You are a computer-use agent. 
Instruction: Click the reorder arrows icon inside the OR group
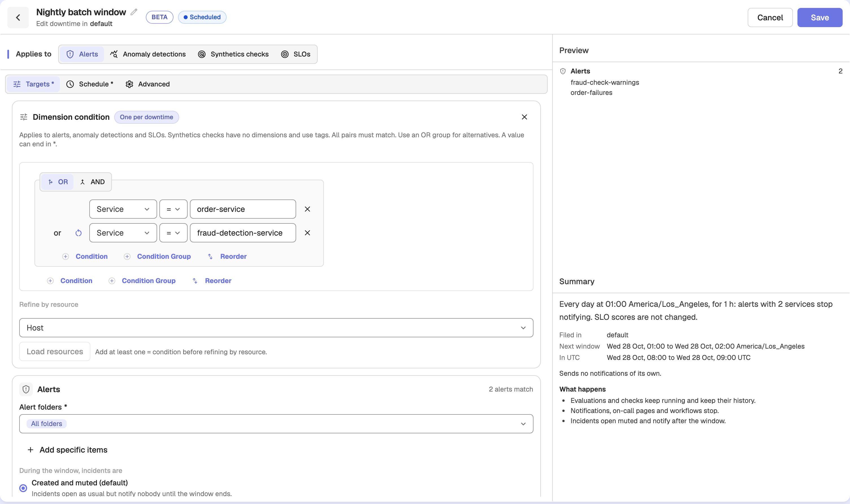point(210,257)
